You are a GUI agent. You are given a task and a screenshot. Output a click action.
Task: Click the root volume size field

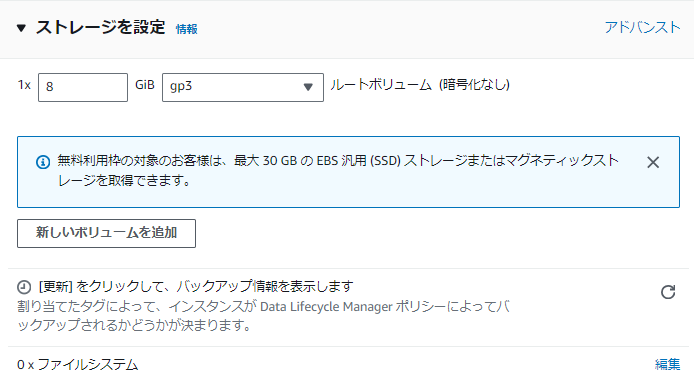point(83,87)
